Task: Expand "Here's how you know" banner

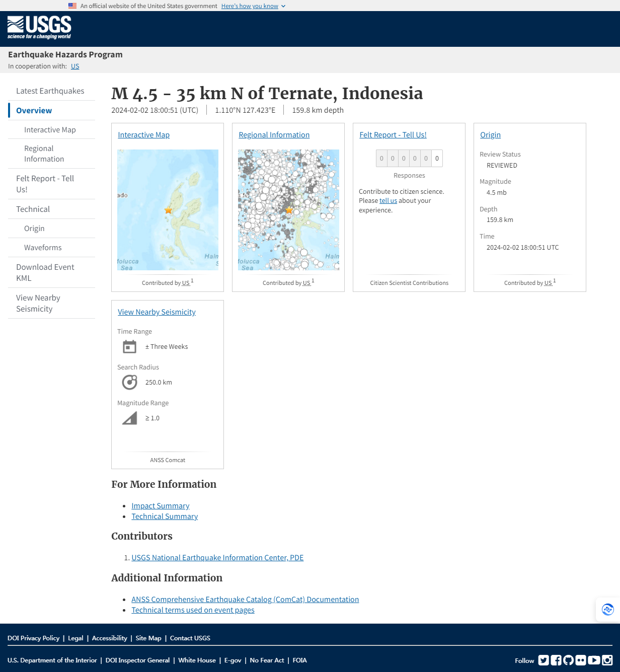Action: click(x=253, y=6)
